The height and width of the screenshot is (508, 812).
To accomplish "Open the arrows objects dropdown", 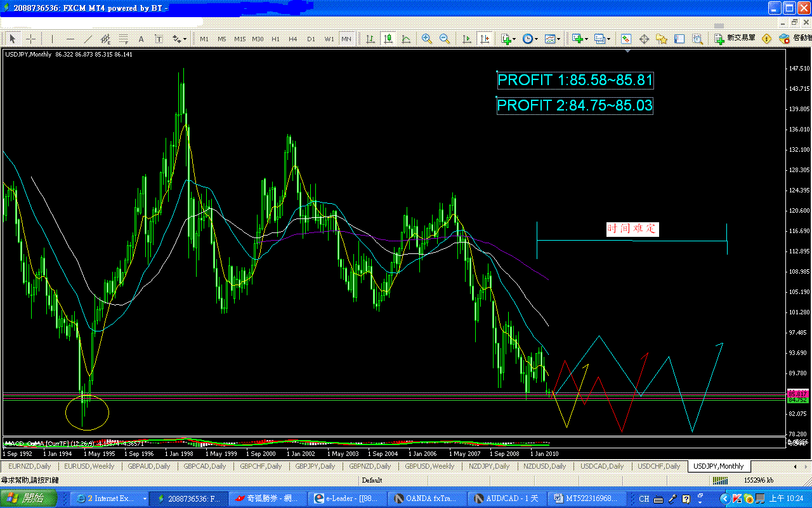I will coord(180,39).
